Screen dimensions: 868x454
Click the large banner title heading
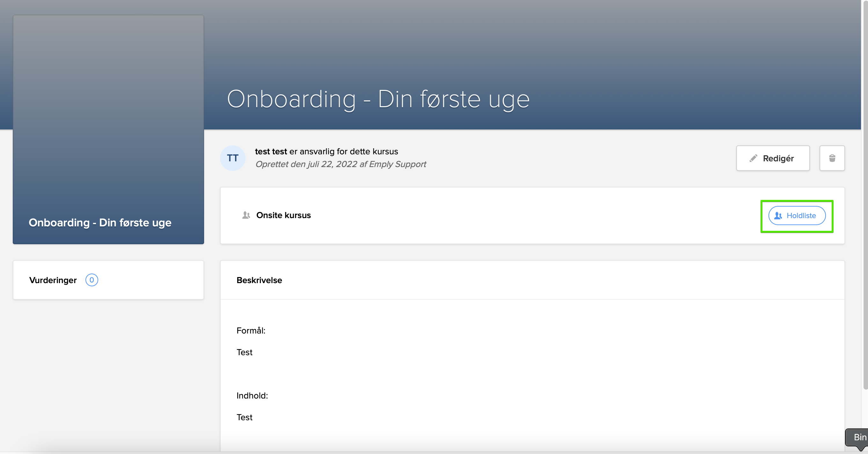(x=378, y=99)
